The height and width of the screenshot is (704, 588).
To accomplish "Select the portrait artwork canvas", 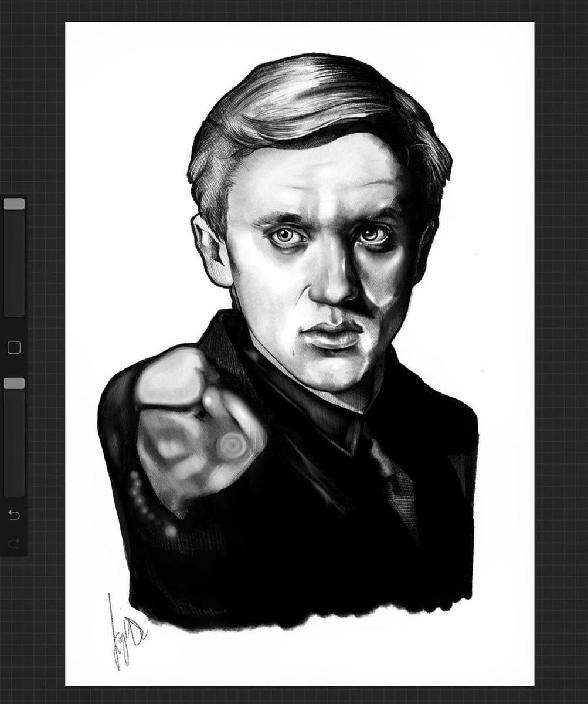I will click(x=300, y=354).
